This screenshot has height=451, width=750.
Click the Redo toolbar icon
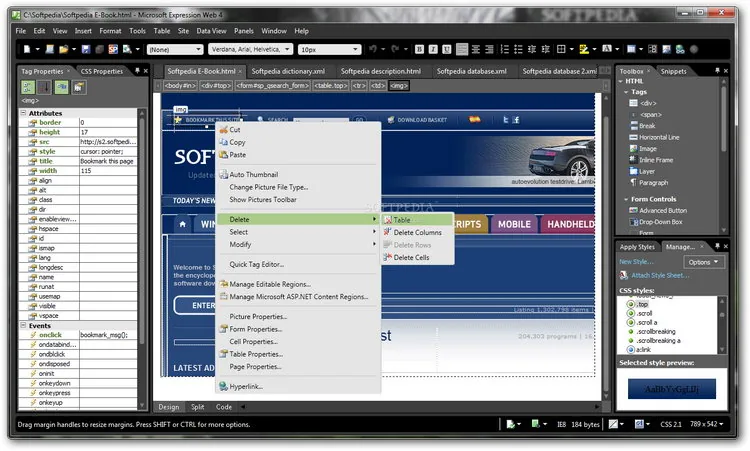coord(395,49)
